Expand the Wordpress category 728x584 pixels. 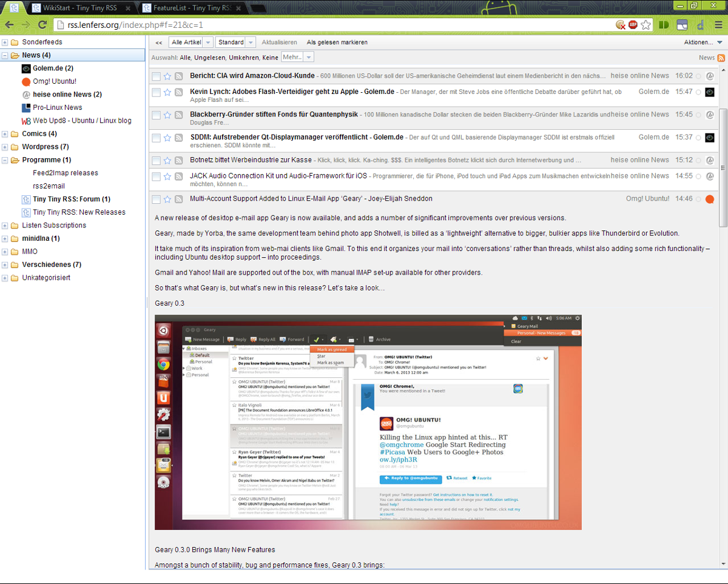(5, 147)
